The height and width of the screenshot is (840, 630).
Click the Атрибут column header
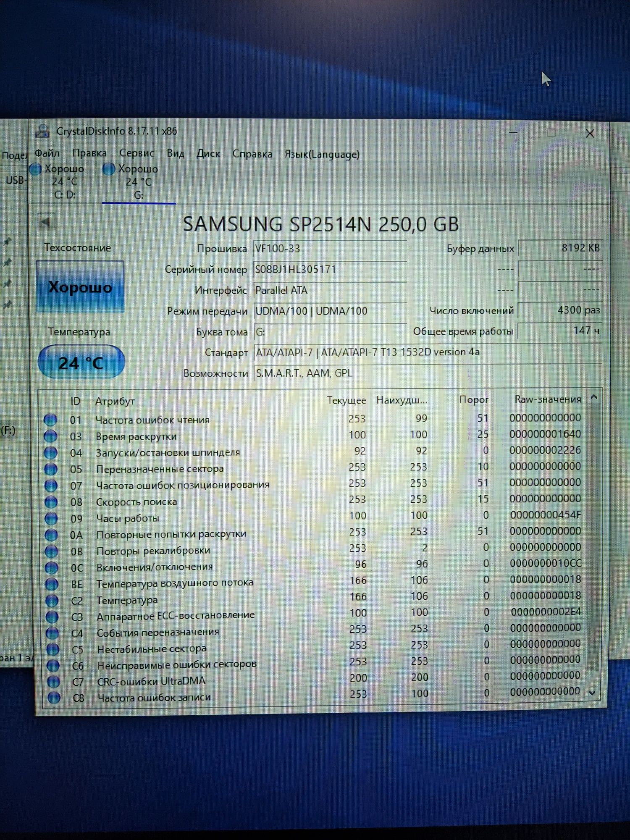pyautogui.click(x=115, y=401)
